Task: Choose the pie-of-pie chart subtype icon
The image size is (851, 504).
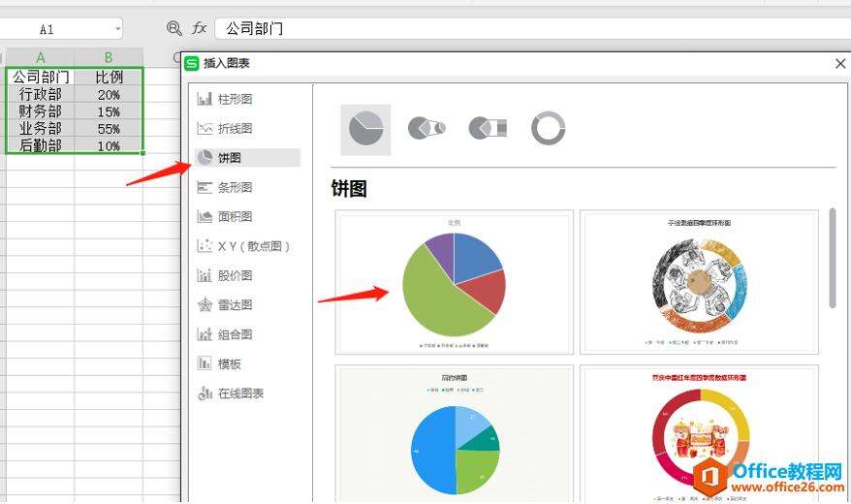Action: [x=426, y=128]
